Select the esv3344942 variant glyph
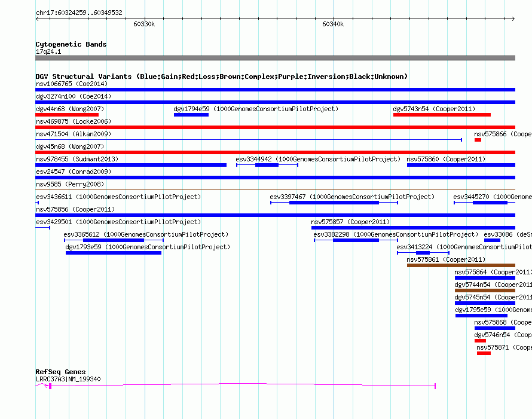This screenshot has height=419, width=532. (x=267, y=165)
